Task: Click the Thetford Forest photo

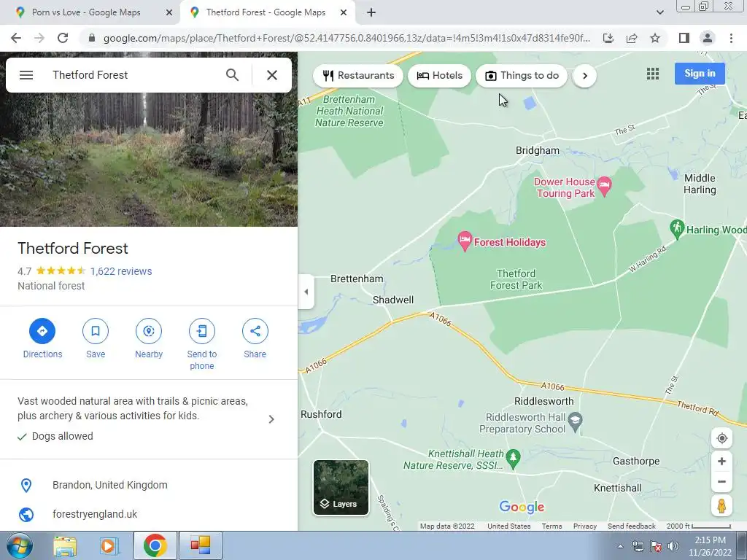Action: (x=149, y=159)
